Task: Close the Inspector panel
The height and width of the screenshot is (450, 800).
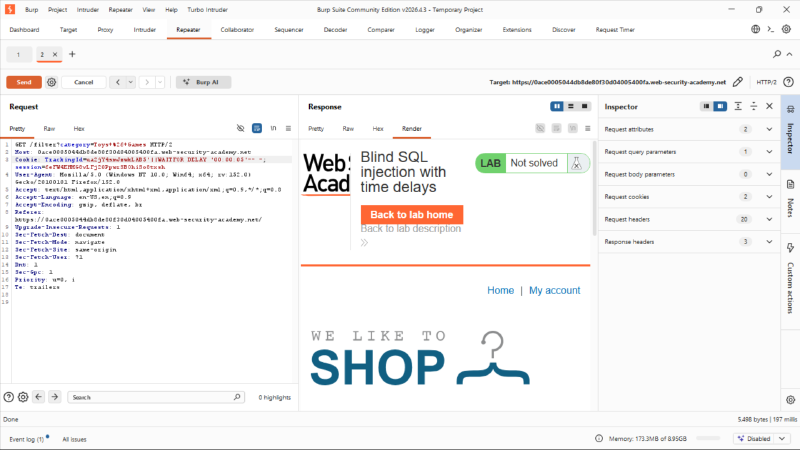Action: point(769,106)
